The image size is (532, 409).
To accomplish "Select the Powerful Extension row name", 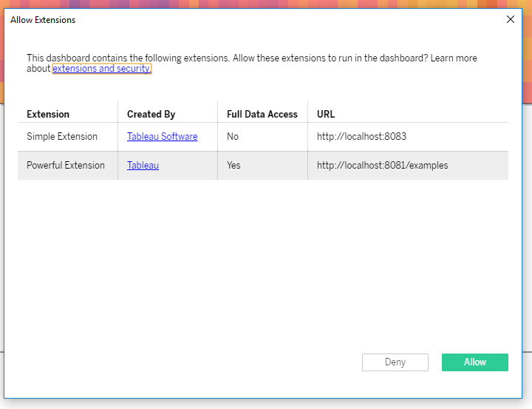I will point(66,166).
